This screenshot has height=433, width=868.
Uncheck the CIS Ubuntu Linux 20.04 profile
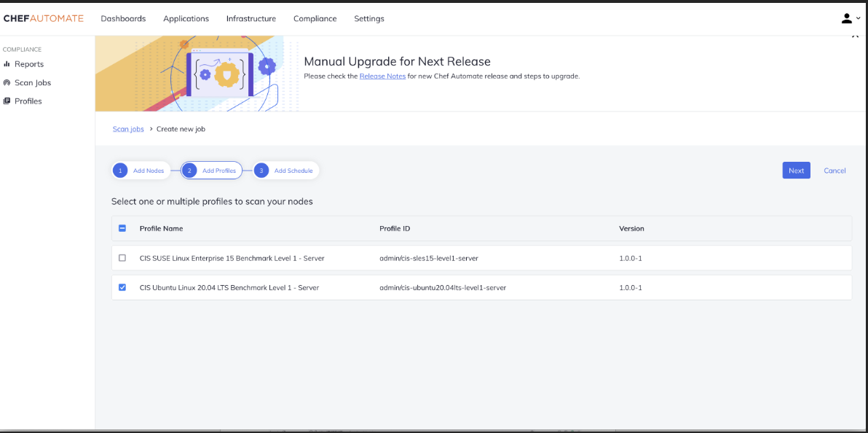click(122, 287)
